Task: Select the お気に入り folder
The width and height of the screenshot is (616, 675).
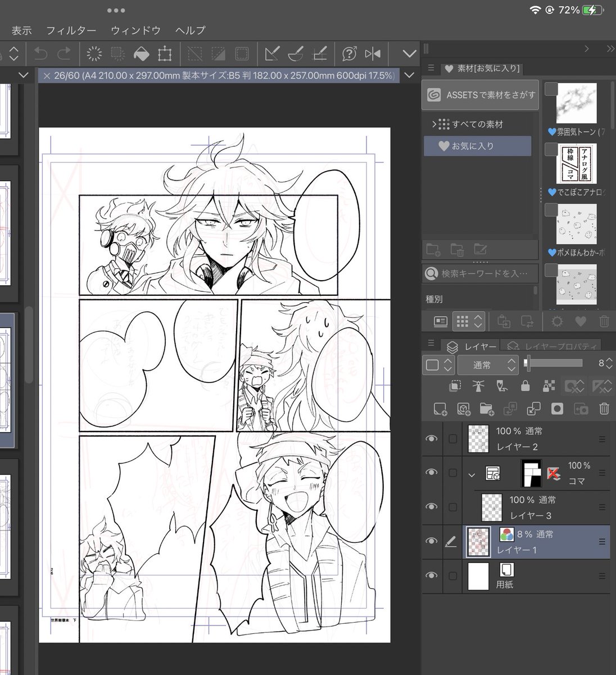Action: [x=477, y=146]
